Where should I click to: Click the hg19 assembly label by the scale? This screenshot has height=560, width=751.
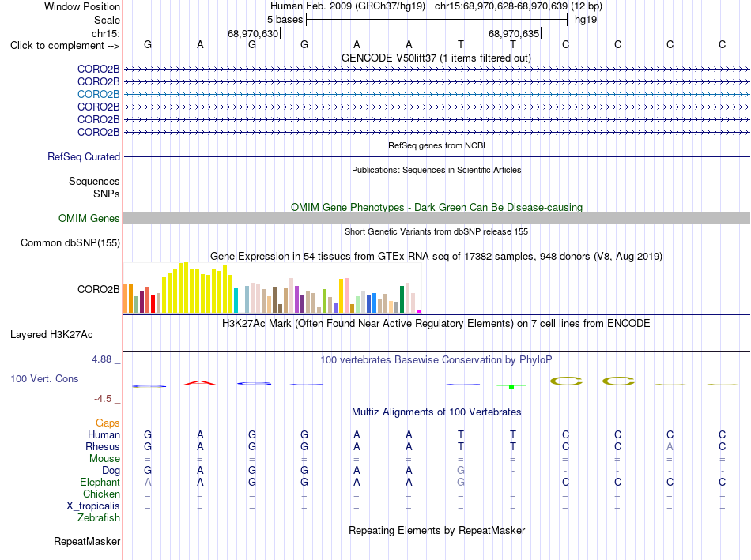click(585, 20)
